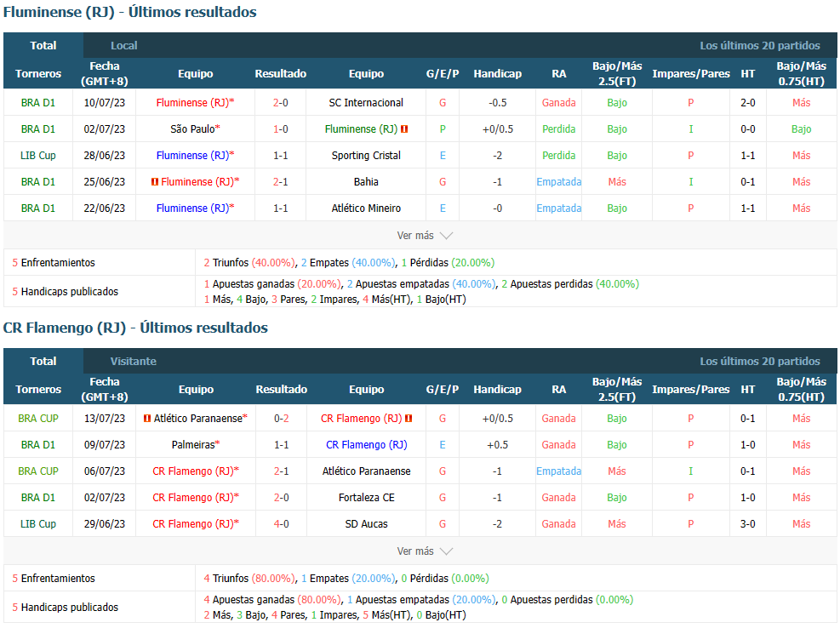Click 'Más' 2.5(FT) value in the SD Aucas row
The width and height of the screenshot is (840, 628).
[617, 523]
